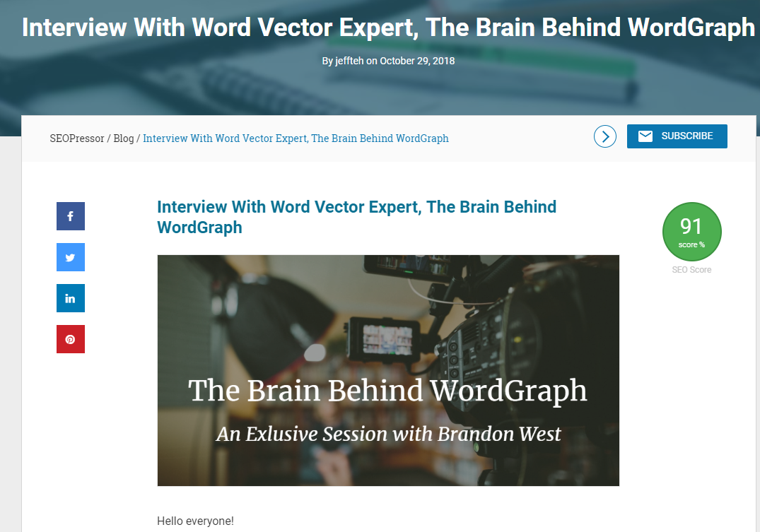Pin the article on Pinterest
The height and width of the screenshot is (532, 760).
tap(71, 339)
